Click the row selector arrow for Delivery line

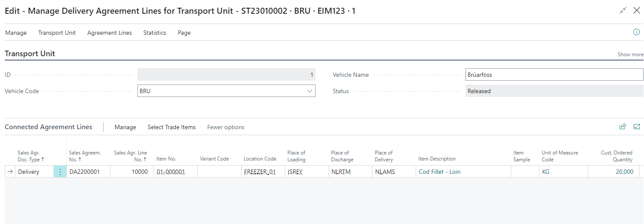(10, 172)
